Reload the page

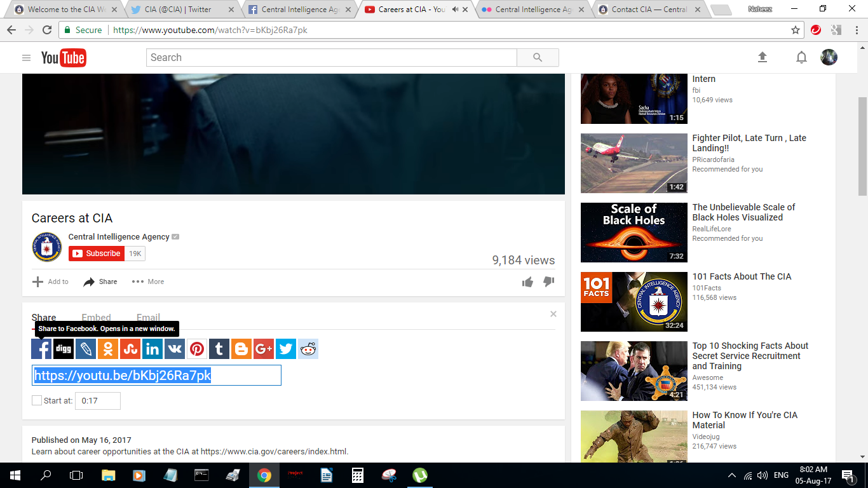47,30
